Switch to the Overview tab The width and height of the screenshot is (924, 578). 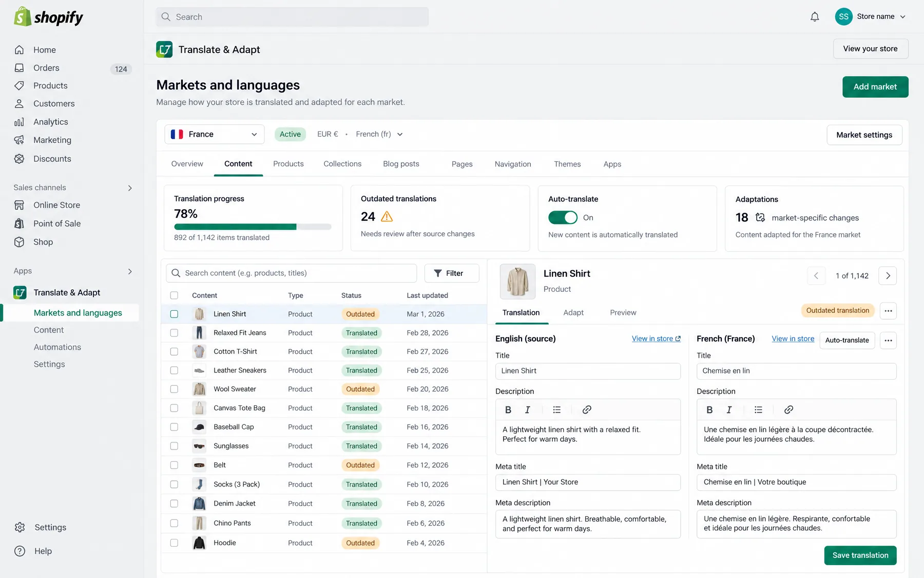coord(187,164)
